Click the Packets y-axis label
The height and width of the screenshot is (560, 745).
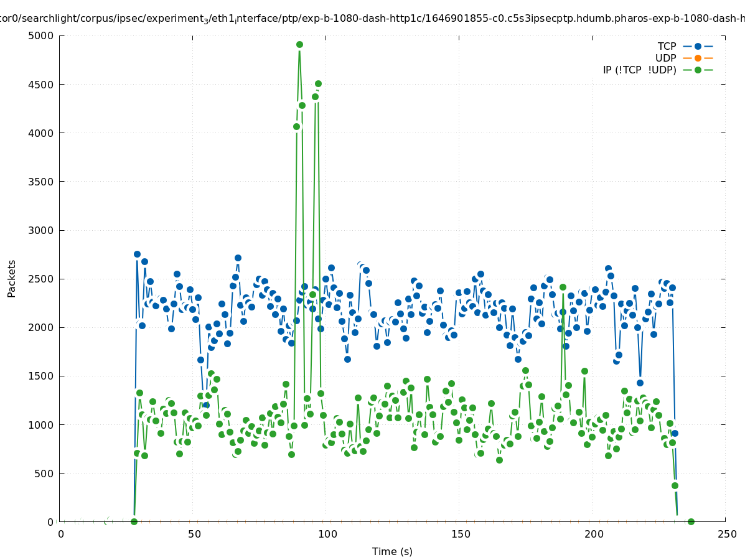click(12, 278)
